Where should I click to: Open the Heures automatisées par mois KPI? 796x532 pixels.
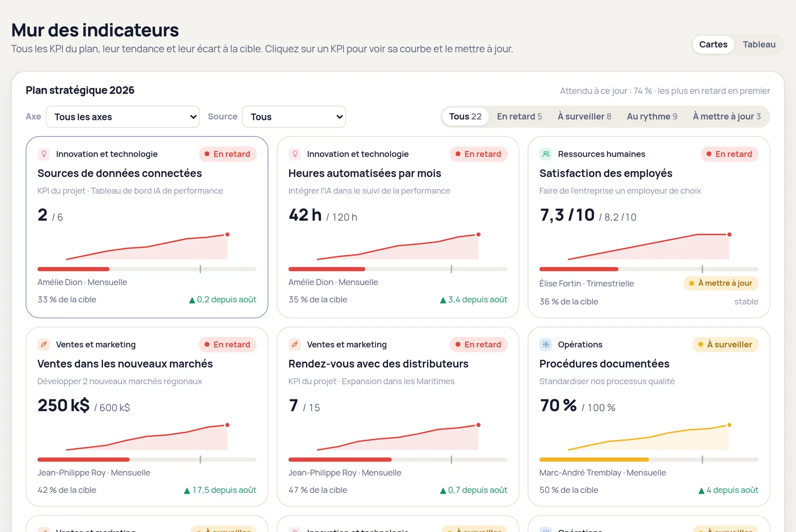(398, 227)
